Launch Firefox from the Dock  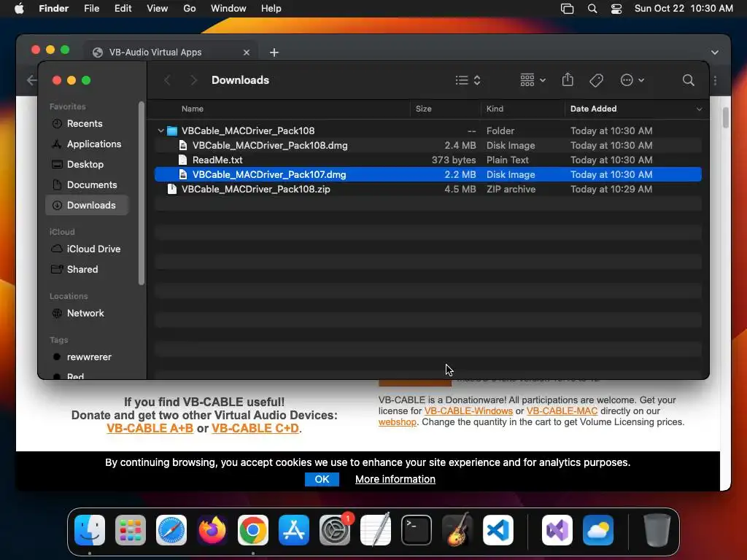point(212,530)
